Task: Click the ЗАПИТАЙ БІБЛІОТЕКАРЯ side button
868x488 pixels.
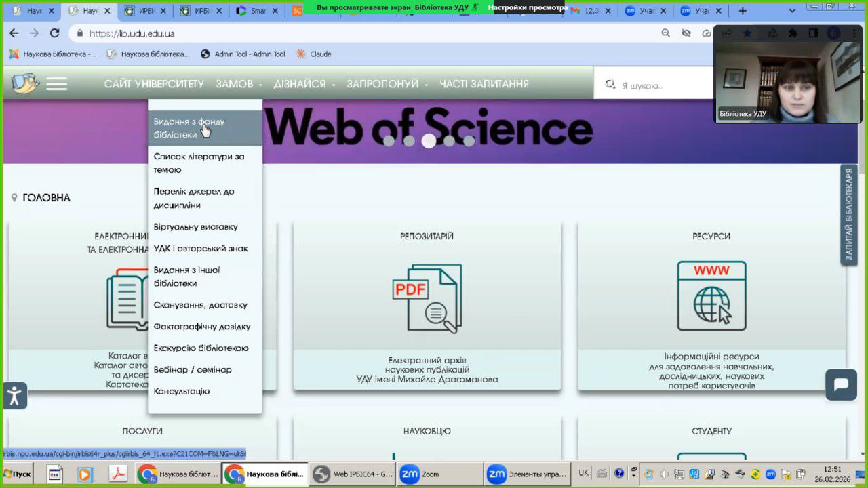Action: 849,215
